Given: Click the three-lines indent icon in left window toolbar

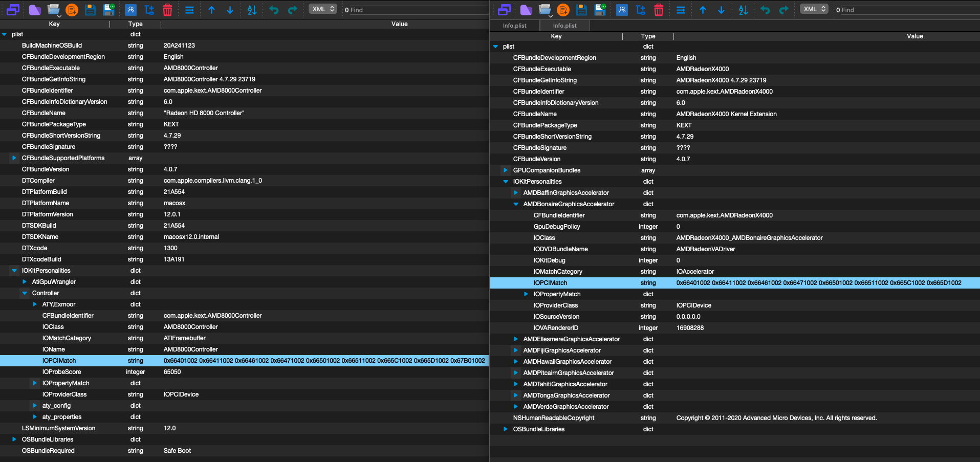Looking at the screenshot, I should 189,10.
